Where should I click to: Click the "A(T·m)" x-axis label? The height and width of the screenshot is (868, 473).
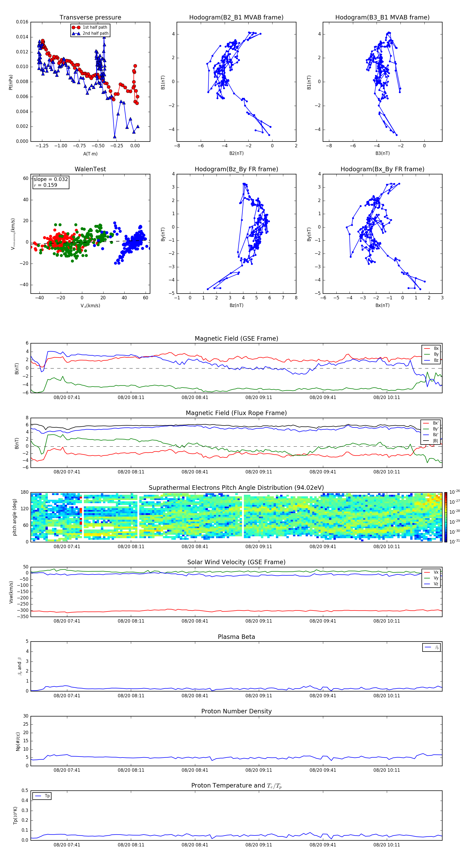(90, 154)
